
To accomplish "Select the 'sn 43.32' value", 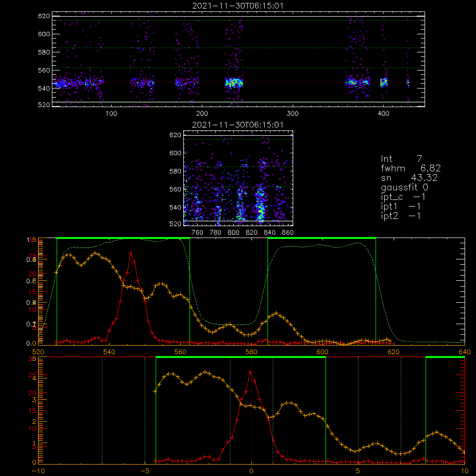I will (x=409, y=178).
